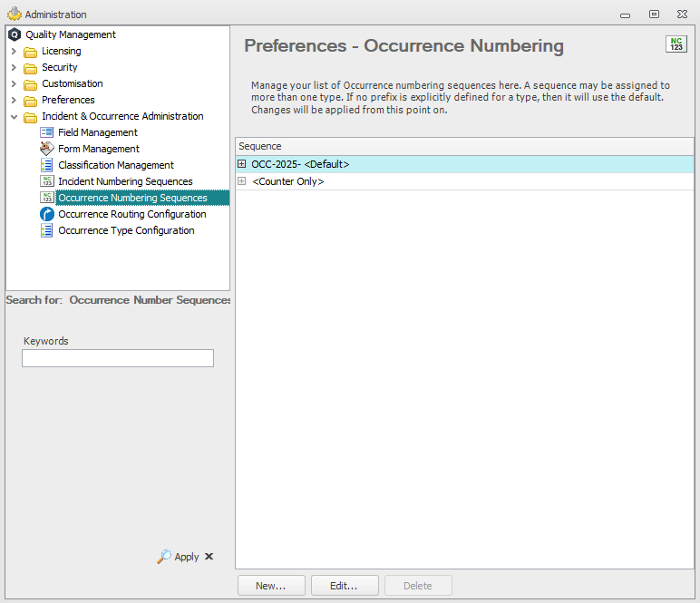Click the Incident & Occurrence Administration folder icon
Screen dimensions: 700x603
pos(30,117)
